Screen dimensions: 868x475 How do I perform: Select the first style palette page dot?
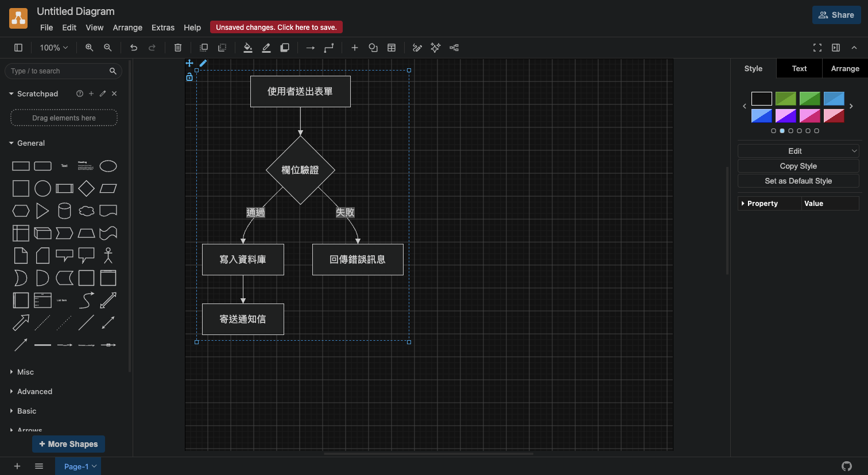[773, 131]
